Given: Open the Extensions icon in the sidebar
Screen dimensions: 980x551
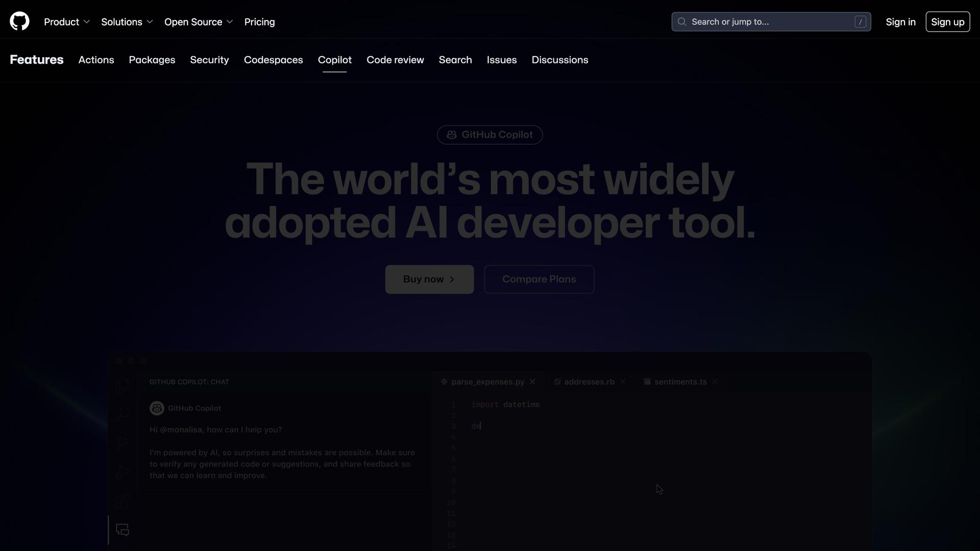Looking at the screenshot, I should click(122, 501).
